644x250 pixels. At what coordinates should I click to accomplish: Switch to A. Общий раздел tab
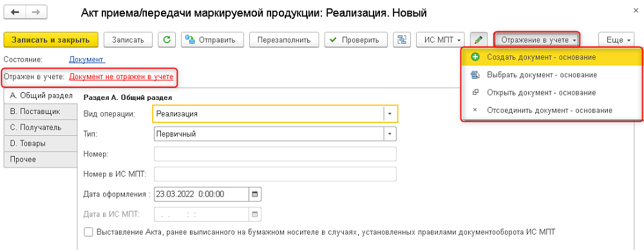coord(41,95)
